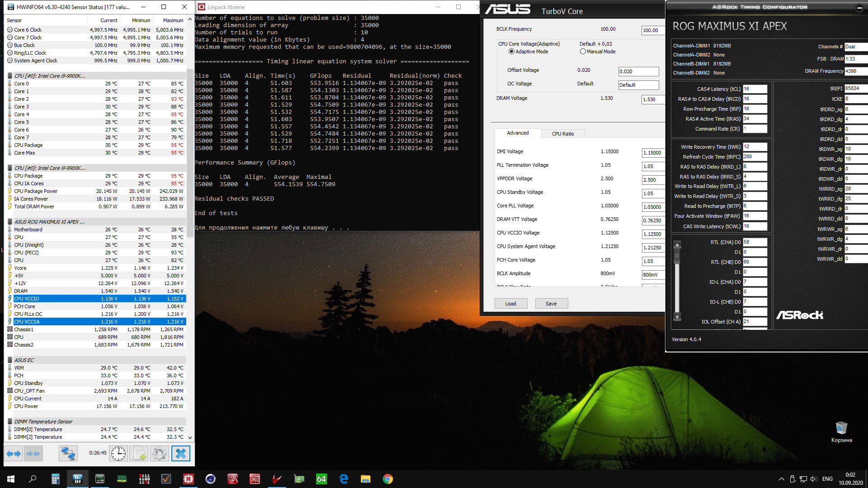
Task: Click the Load button in TurboV Core
Action: pos(510,304)
